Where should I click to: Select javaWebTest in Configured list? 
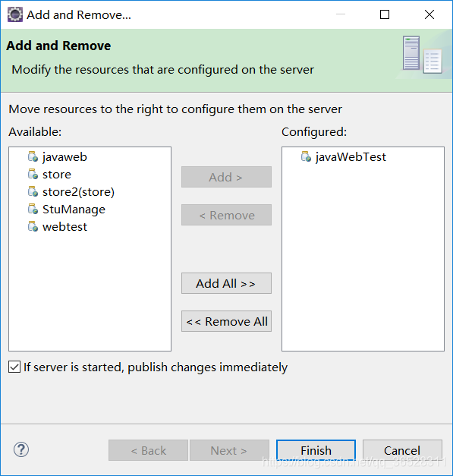coord(351,157)
